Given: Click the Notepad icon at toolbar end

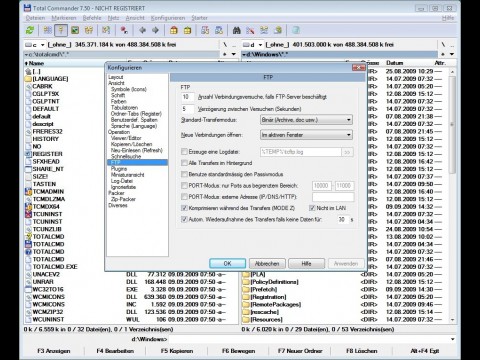Looking at the screenshot, I should pyautogui.click(x=296, y=30).
